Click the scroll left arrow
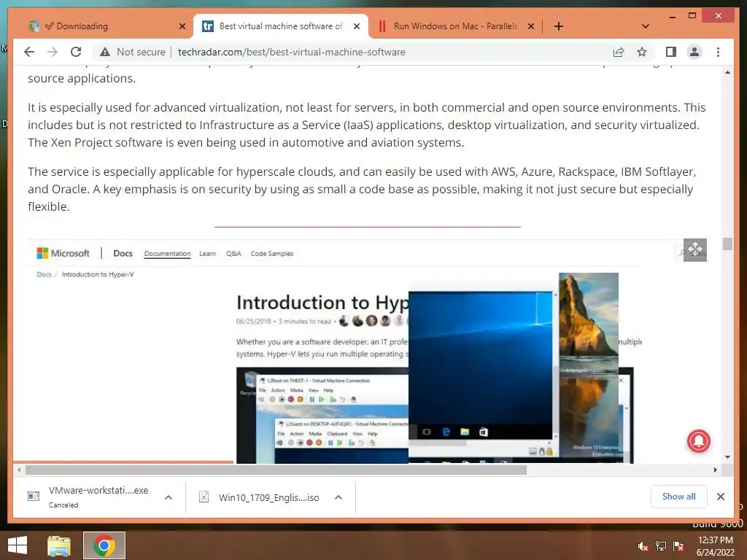The image size is (747, 560). pos(19,470)
